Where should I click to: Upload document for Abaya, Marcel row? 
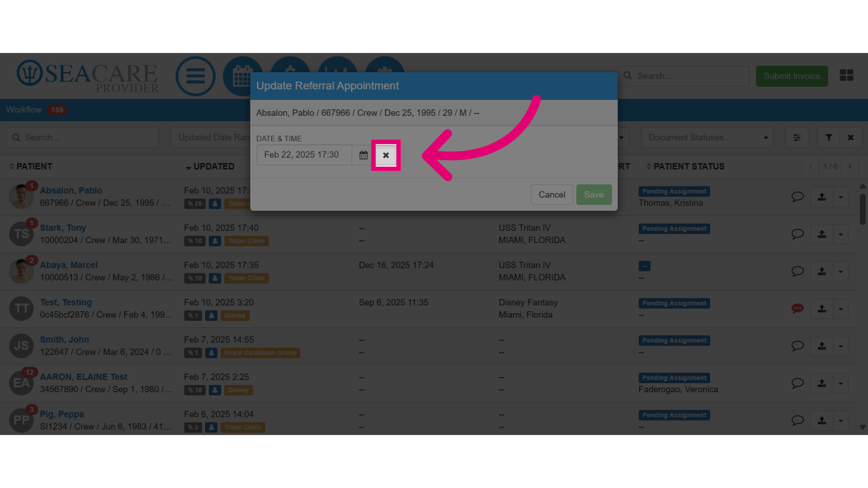pos(822,272)
